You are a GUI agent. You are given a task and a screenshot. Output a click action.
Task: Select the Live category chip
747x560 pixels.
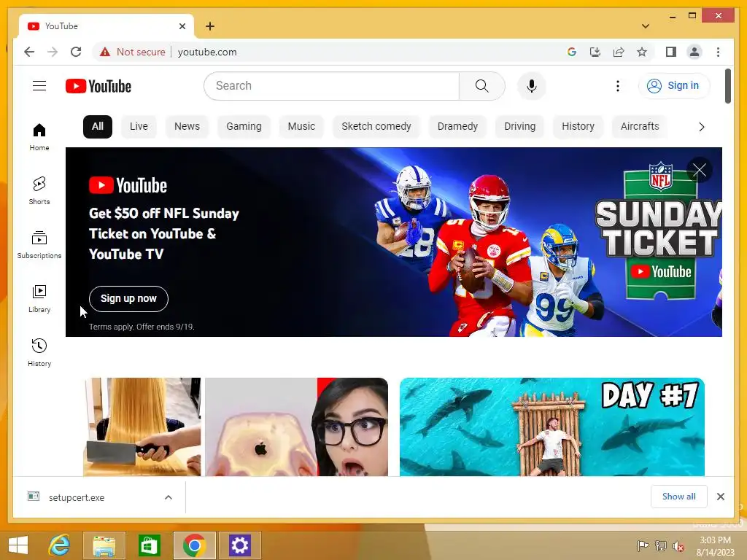point(139,127)
